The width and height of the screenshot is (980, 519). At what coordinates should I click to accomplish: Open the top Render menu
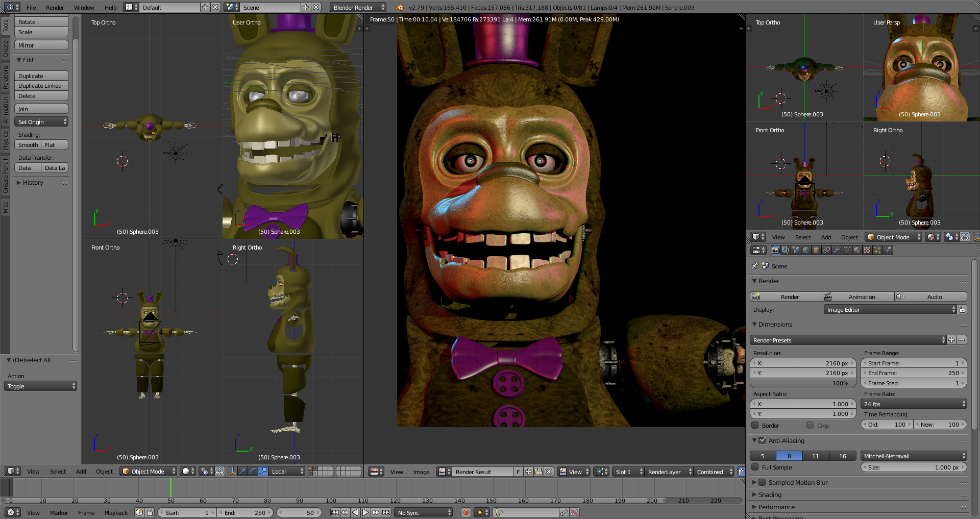[x=55, y=8]
